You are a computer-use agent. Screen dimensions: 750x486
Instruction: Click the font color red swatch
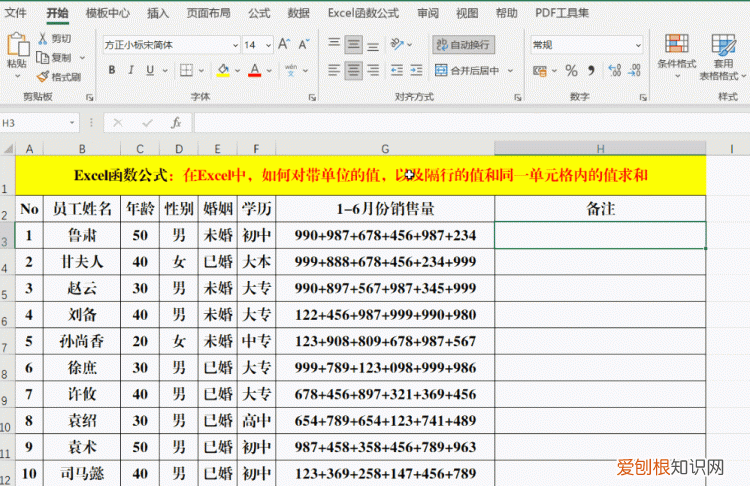pyautogui.click(x=255, y=70)
